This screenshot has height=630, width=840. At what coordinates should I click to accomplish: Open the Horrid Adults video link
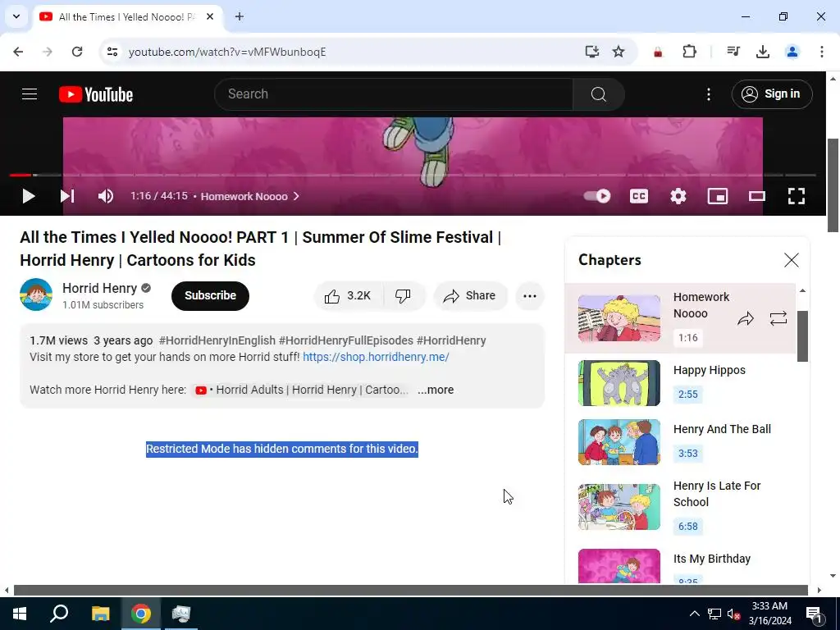[301, 390]
